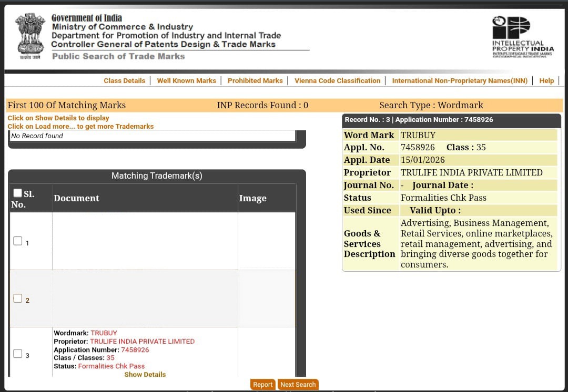Screen dimensions: 568x392
Task: Open the Prohibited Marks section
Action: coord(255,80)
